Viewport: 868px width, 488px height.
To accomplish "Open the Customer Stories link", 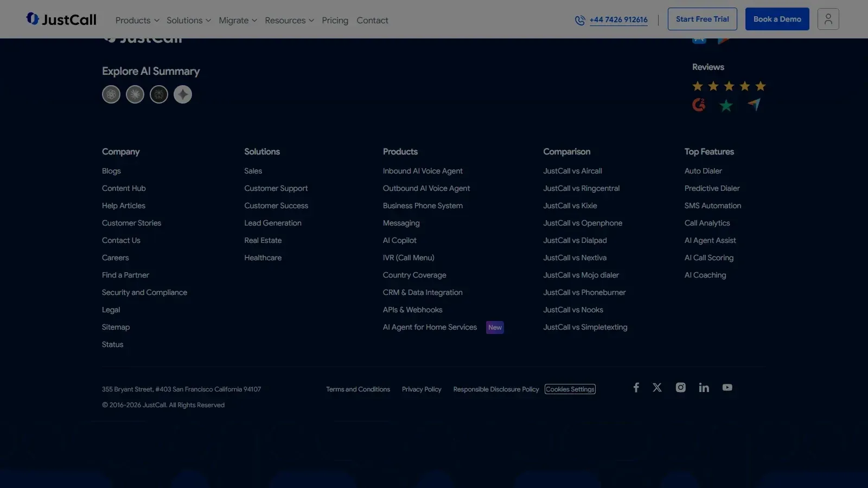I will point(131,223).
